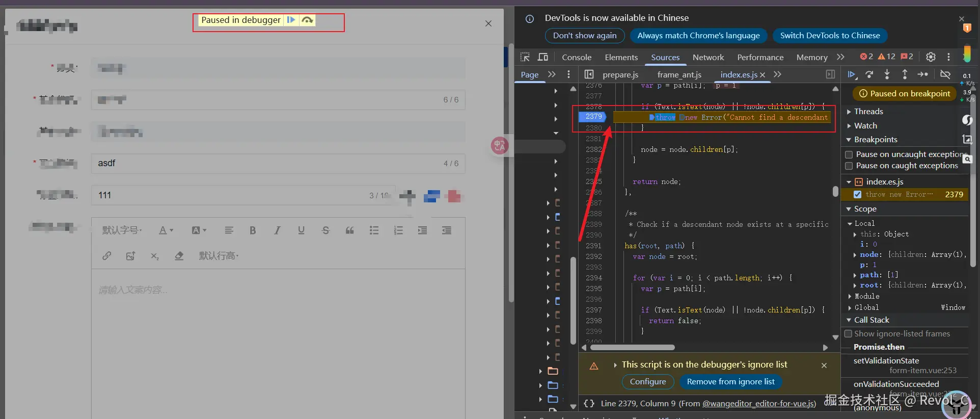Open the @wangeditor_editor-for-vue.js source link

pos(759,404)
